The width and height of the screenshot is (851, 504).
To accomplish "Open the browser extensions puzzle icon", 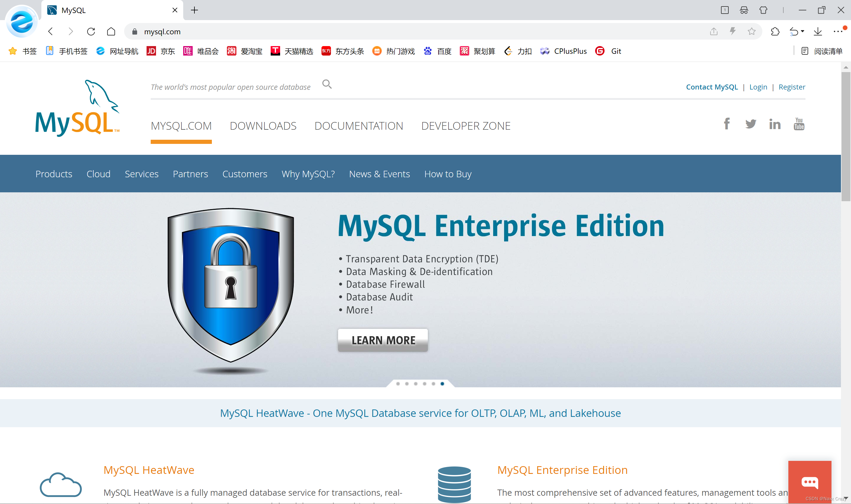I will [775, 32].
